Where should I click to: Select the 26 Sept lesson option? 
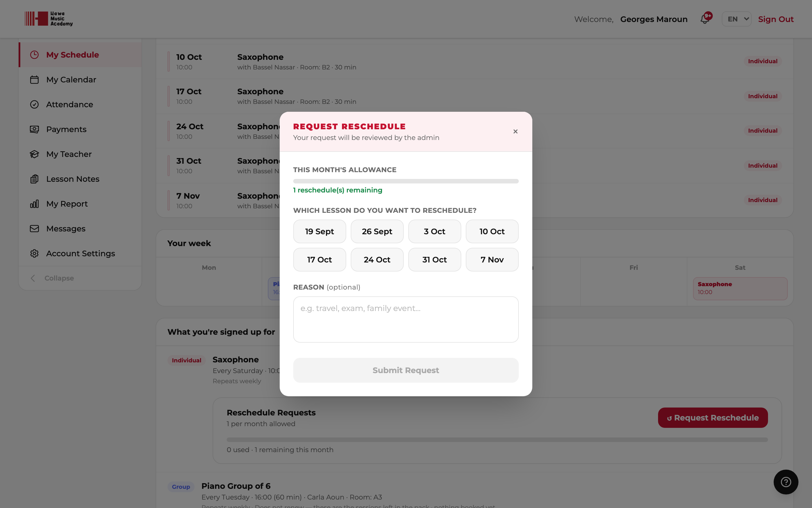[377, 231]
